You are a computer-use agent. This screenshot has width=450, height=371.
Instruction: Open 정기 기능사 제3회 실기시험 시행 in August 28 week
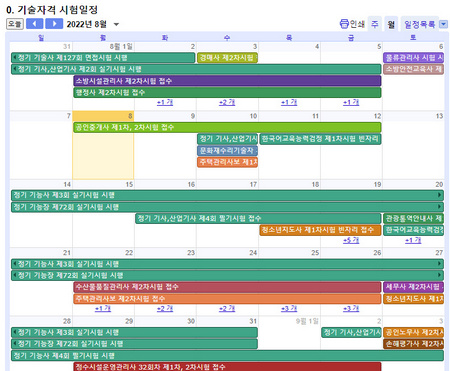(134, 332)
